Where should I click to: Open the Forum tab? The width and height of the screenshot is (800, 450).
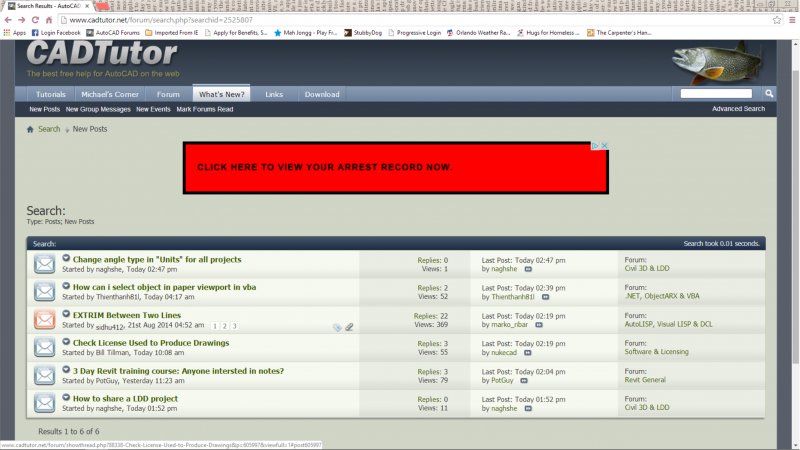[168, 94]
